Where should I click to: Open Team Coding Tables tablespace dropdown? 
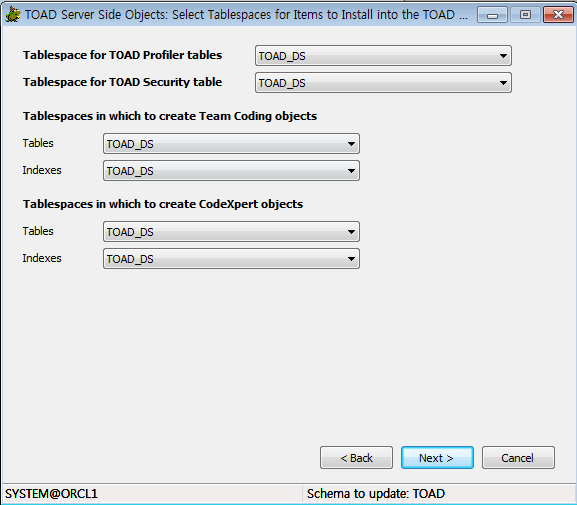tap(231, 144)
